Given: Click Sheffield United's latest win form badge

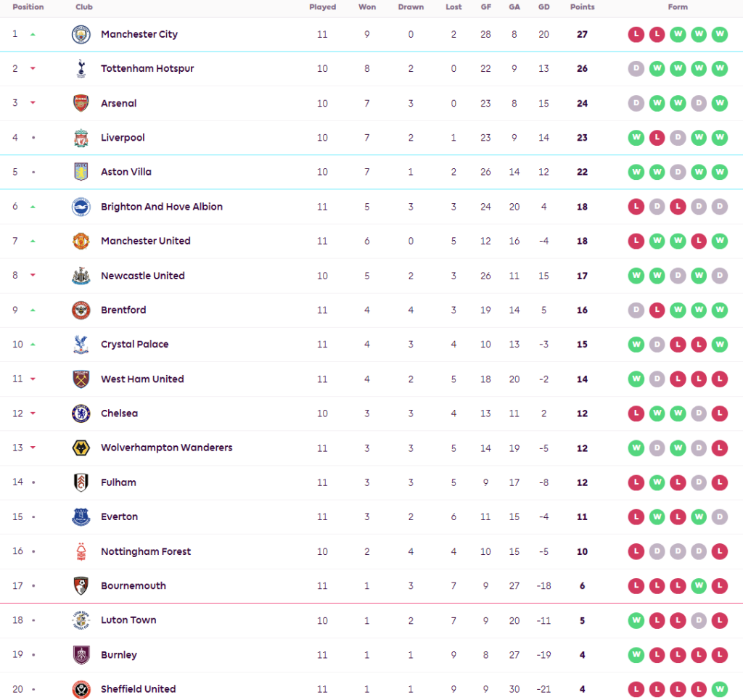Looking at the screenshot, I should 720,689.
